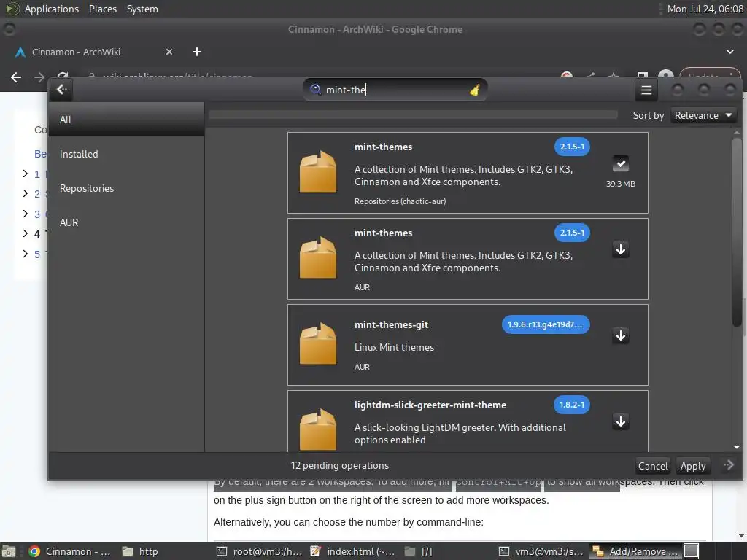Switch to Cinnamon Chrome window in taskbar
Image resolution: width=747 pixels, height=560 pixels.
pyautogui.click(x=69, y=551)
